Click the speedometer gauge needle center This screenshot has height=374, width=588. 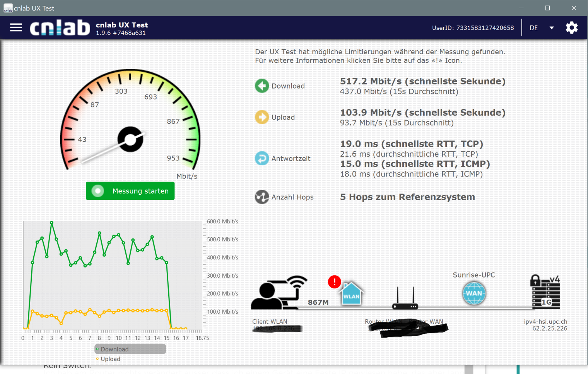click(x=130, y=139)
